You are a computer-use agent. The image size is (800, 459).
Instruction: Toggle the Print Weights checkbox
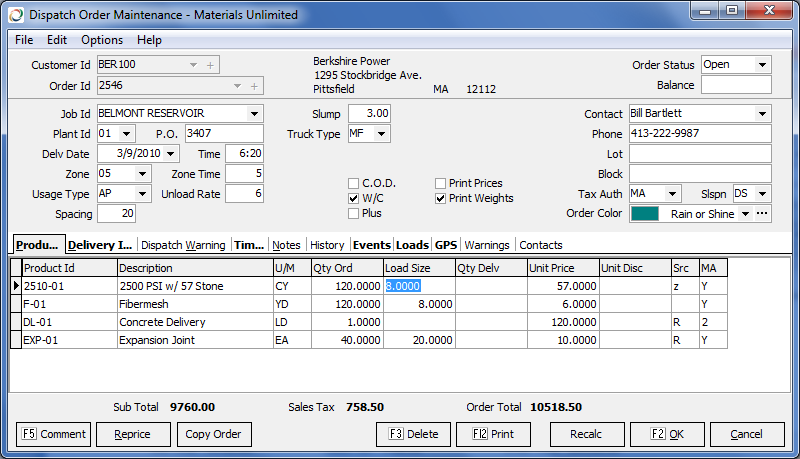[x=441, y=198]
